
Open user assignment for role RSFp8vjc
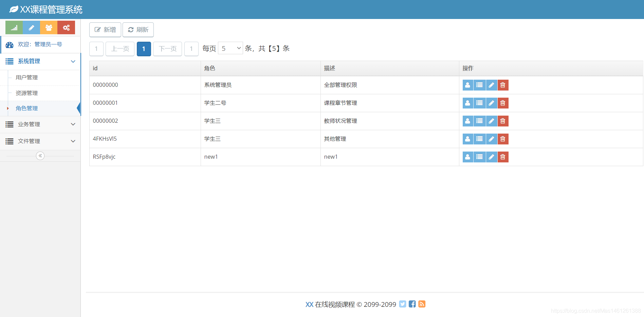[x=468, y=157]
